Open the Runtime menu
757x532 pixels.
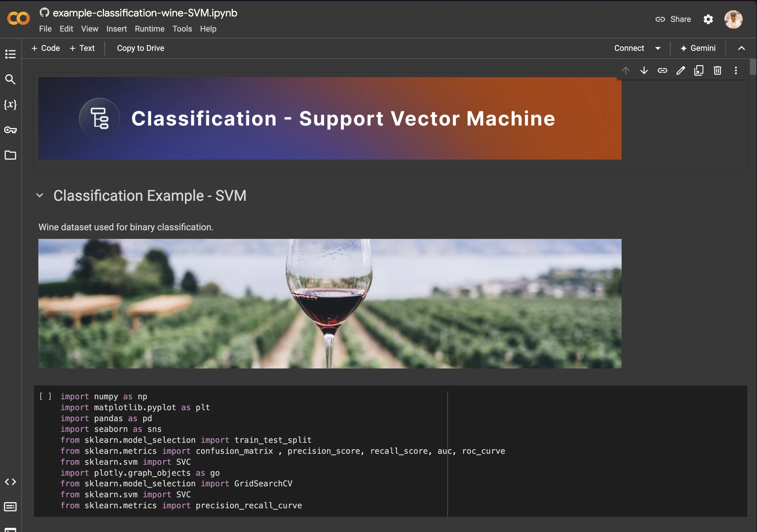tap(149, 29)
